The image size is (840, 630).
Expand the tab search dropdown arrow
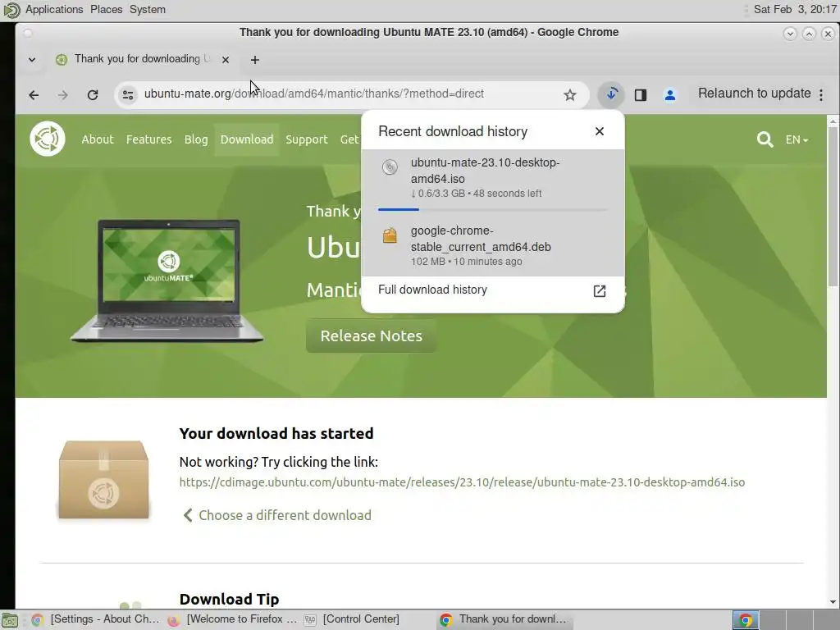32,59
